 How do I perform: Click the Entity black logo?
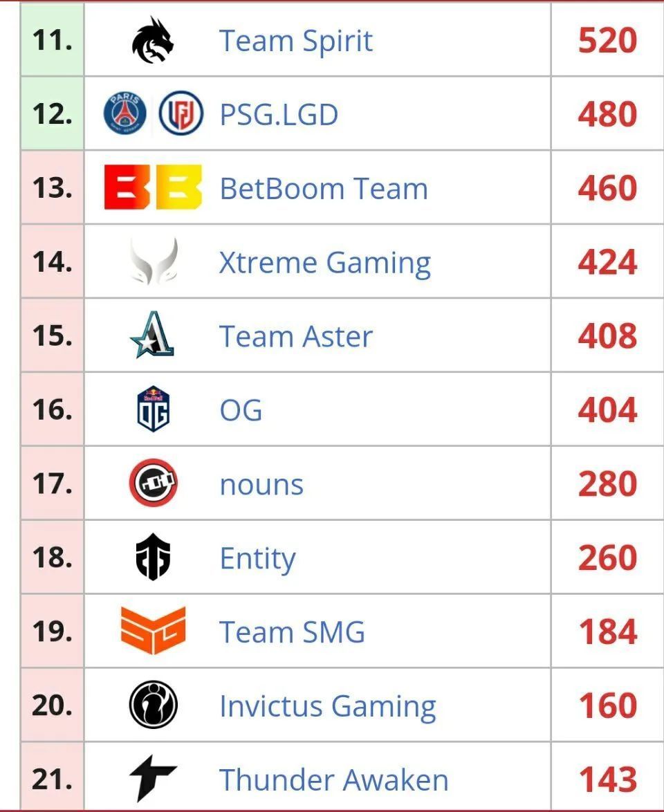pos(153,557)
